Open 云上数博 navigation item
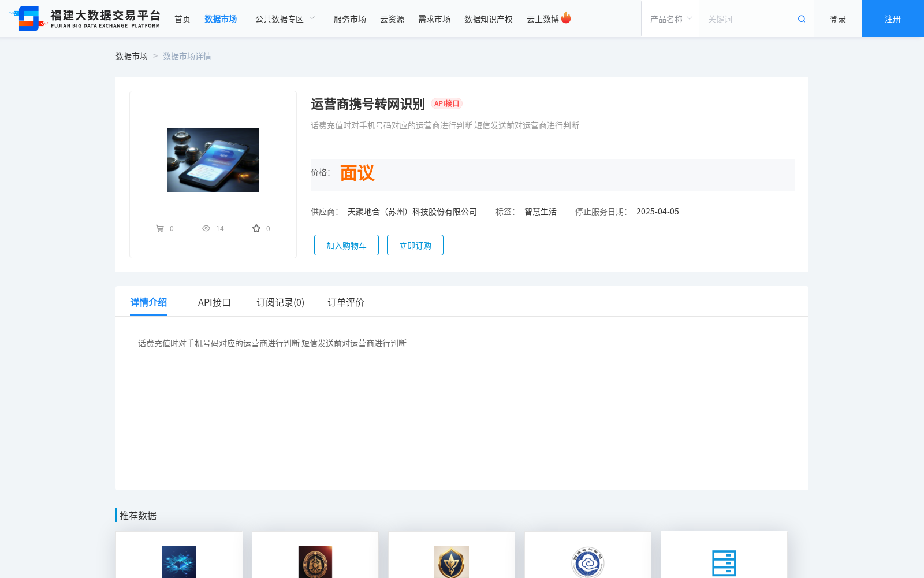Image resolution: width=924 pixels, height=578 pixels. tap(543, 19)
